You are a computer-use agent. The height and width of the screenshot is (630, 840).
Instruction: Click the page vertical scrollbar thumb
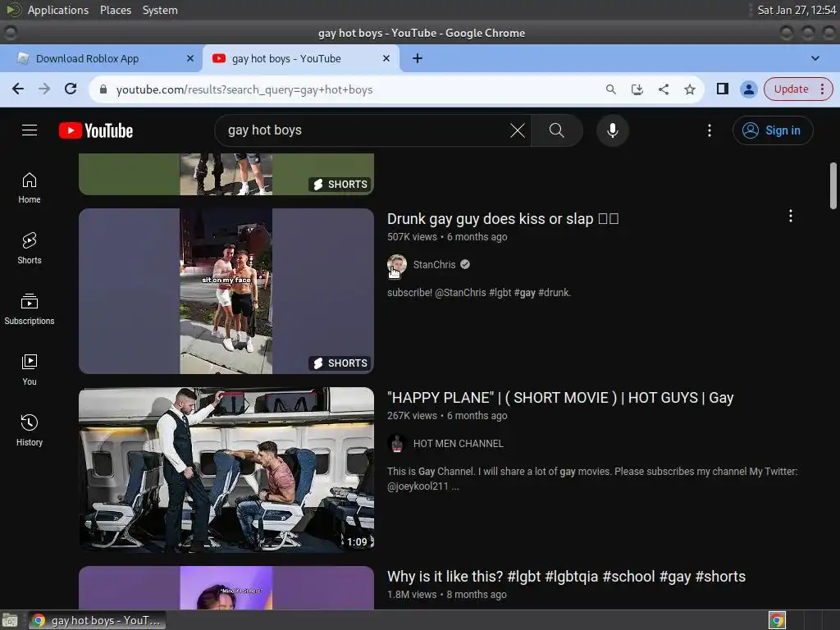(x=833, y=185)
